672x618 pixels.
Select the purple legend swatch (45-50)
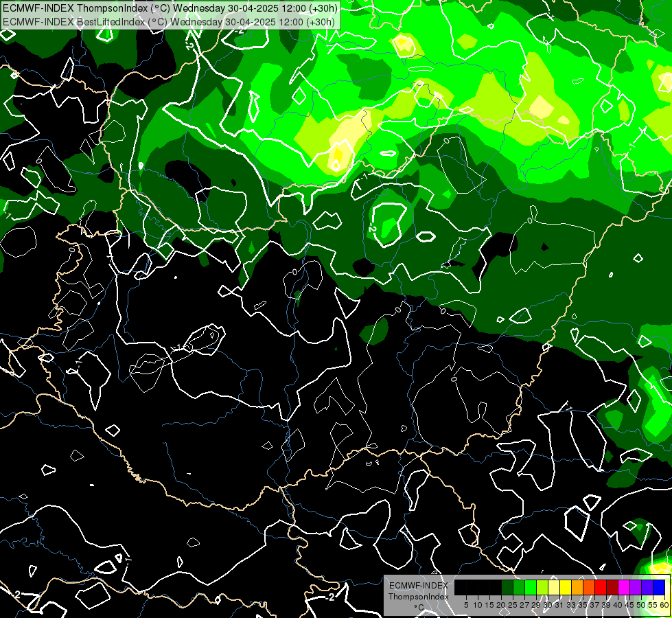point(636,587)
